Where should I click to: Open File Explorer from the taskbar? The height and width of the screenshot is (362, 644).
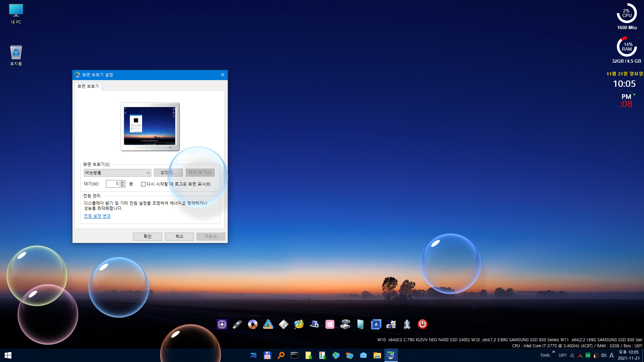point(377,355)
